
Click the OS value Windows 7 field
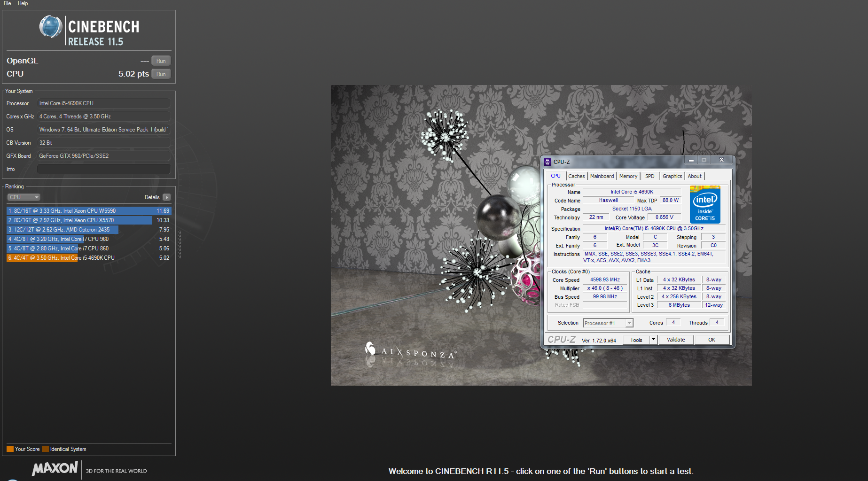104,130
